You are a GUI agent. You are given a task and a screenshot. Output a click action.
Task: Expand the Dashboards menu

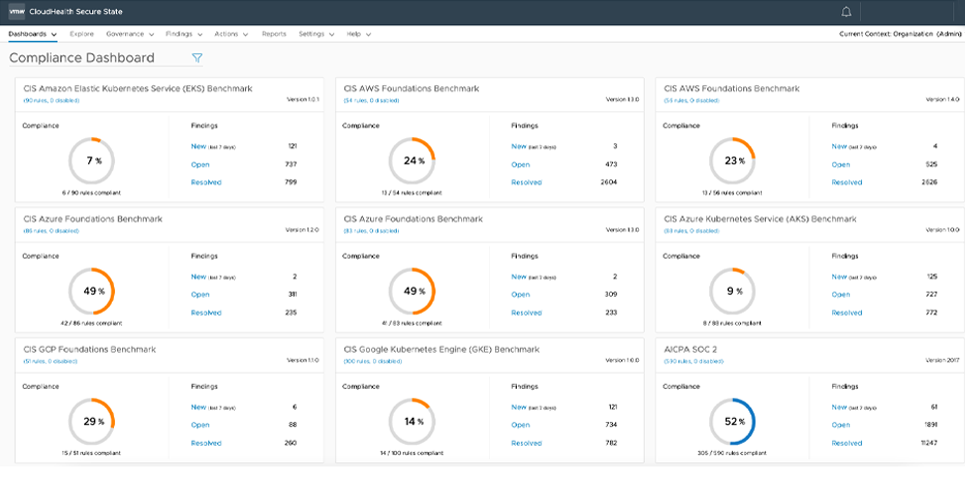32,34
